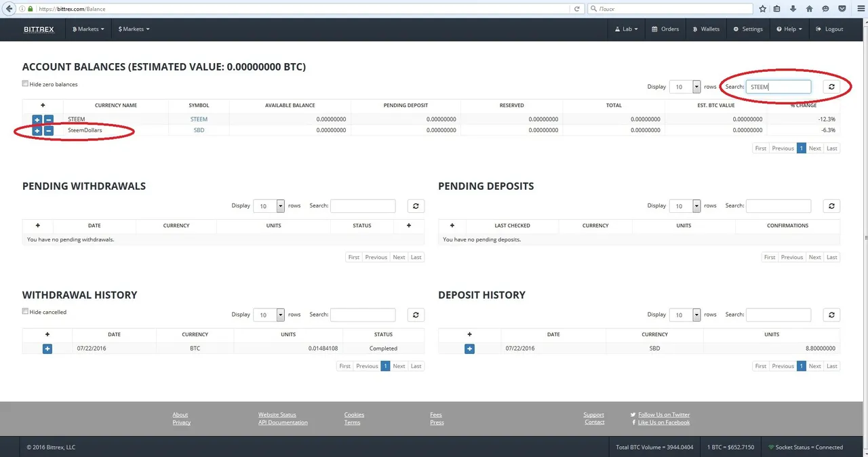Open the pending withdrawals rows display dropdown
The height and width of the screenshot is (457, 868).
pyautogui.click(x=269, y=205)
